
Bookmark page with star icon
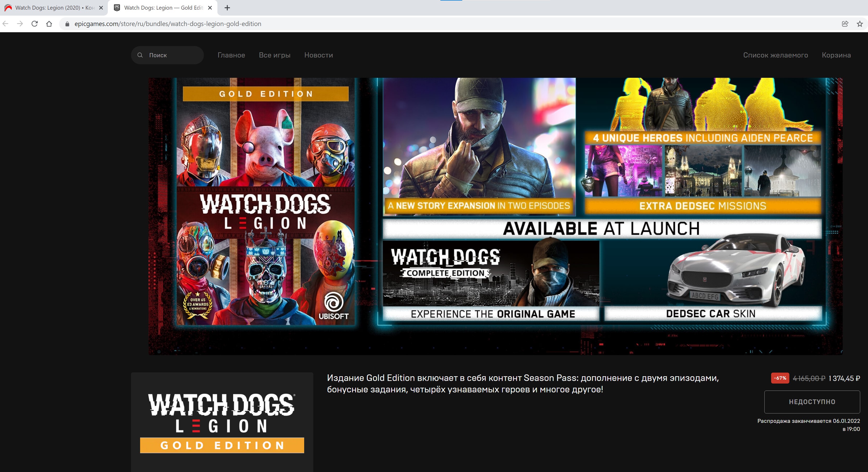click(860, 24)
